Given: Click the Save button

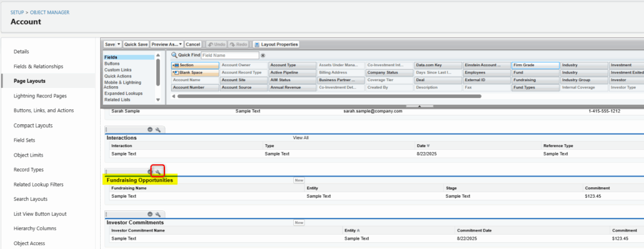Looking at the screenshot, I should coord(109,44).
